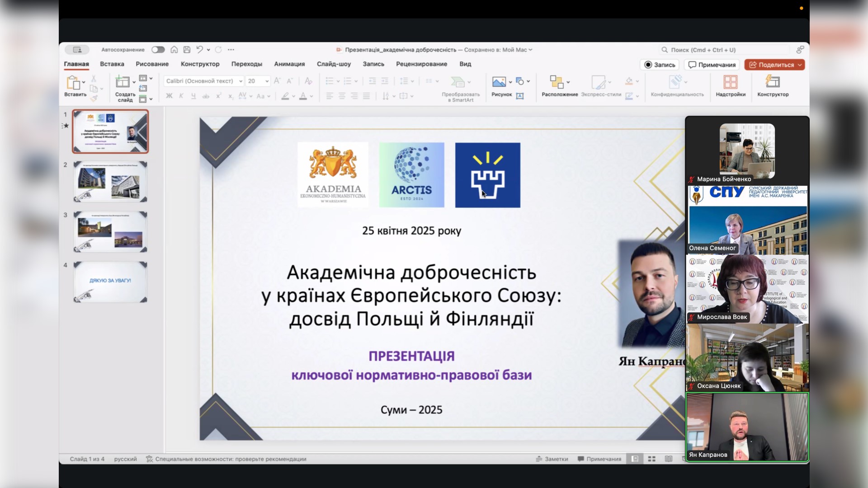Click the Format Painter brush icon
The width and height of the screenshot is (868, 488).
94,98
